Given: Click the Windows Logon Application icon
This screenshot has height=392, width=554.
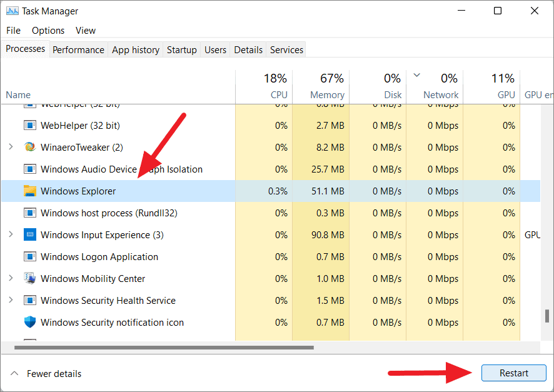Looking at the screenshot, I should [30, 257].
